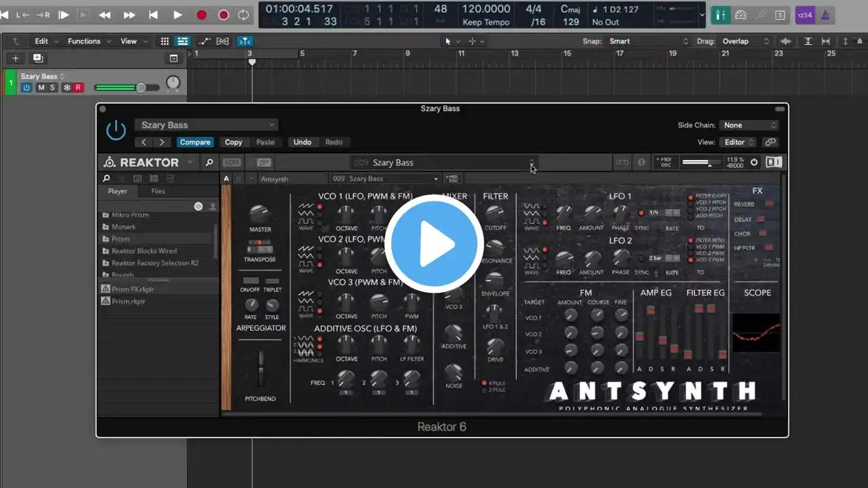This screenshot has height=488, width=868.
Task: Click the NI logo in Reaktor header
Action: click(x=774, y=163)
